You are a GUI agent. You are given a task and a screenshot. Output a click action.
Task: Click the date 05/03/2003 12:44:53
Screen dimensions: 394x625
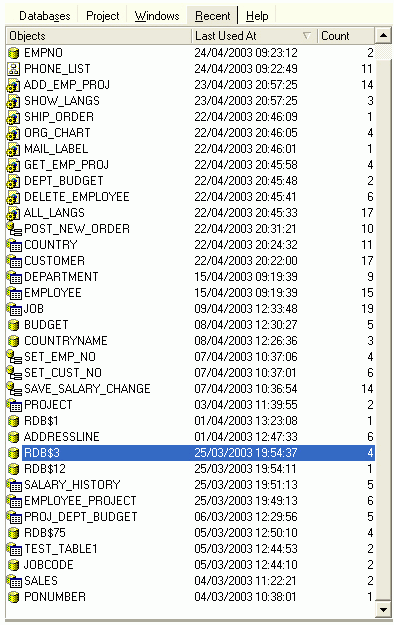click(x=246, y=549)
